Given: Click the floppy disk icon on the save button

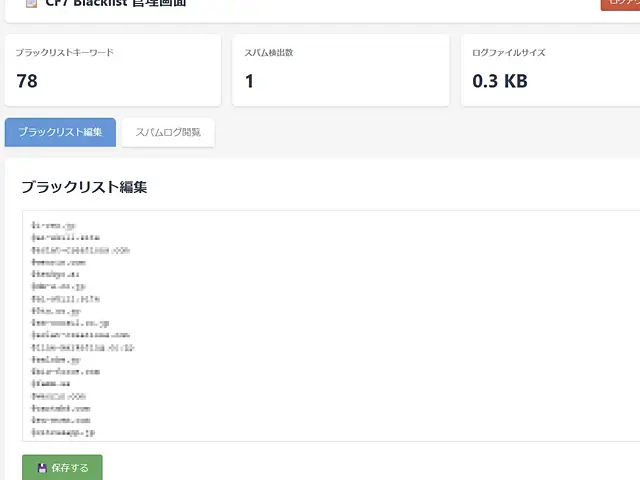Looking at the screenshot, I should coord(42,468).
